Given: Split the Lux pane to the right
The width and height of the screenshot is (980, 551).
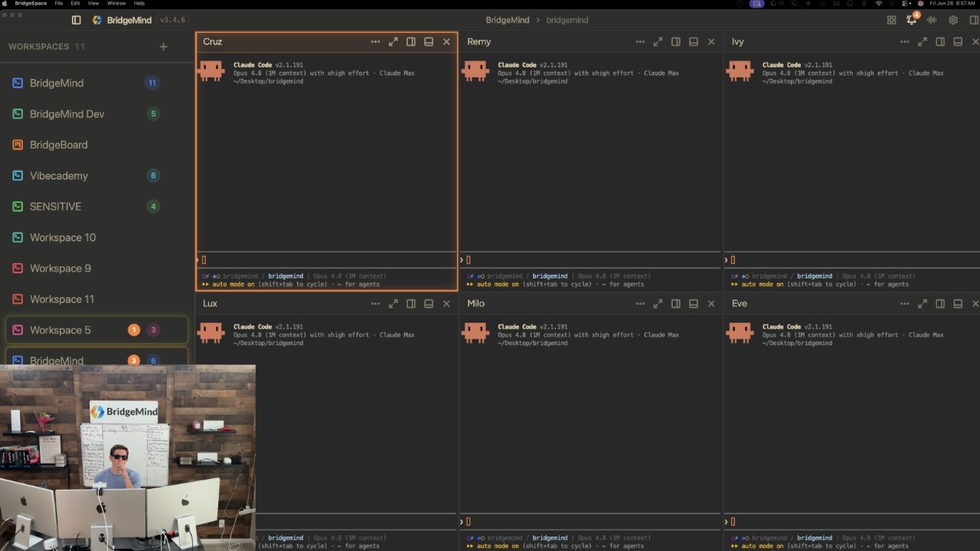Looking at the screenshot, I should click(x=411, y=304).
